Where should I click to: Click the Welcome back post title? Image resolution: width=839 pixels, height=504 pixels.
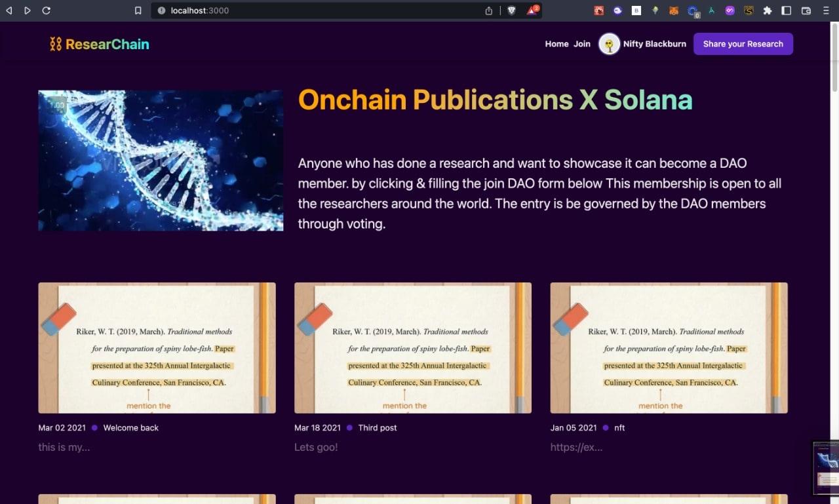coord(131,428)
